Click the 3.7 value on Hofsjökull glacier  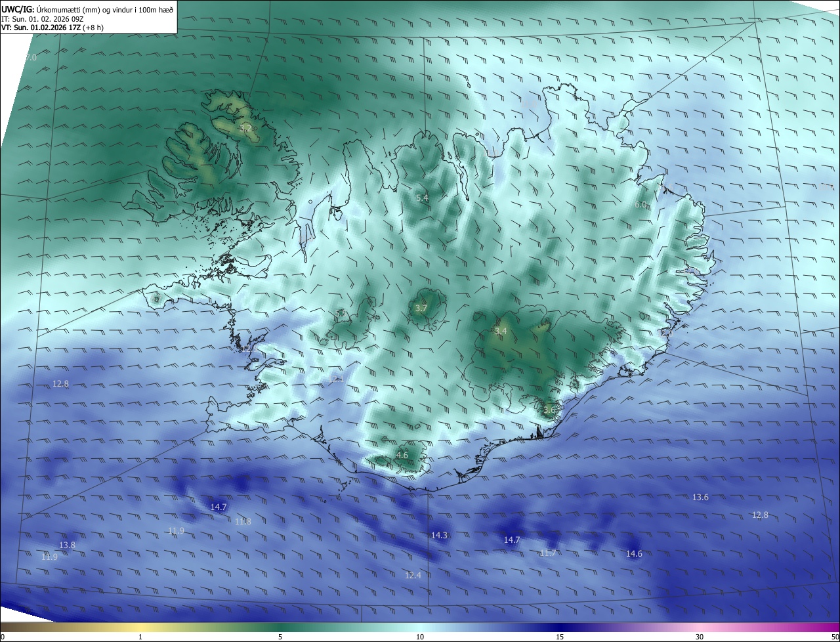tap(421, 308)
